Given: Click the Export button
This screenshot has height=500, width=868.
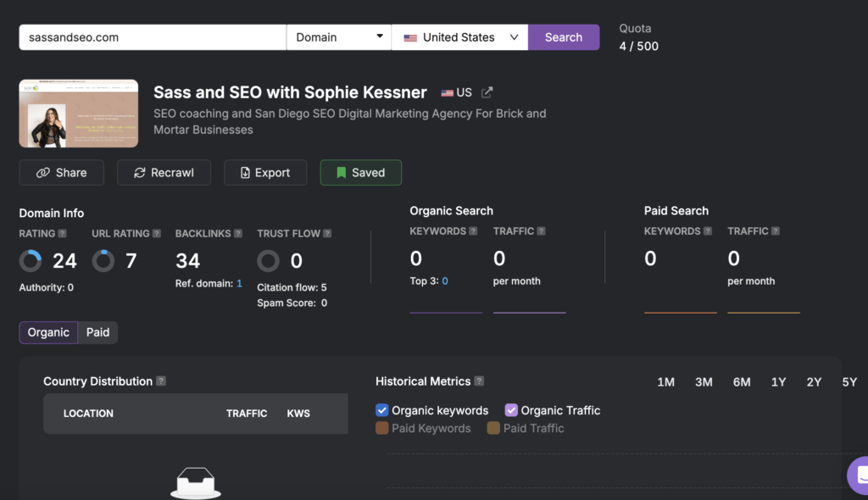Looking at the screenshot, I should (x=265, y=173).
